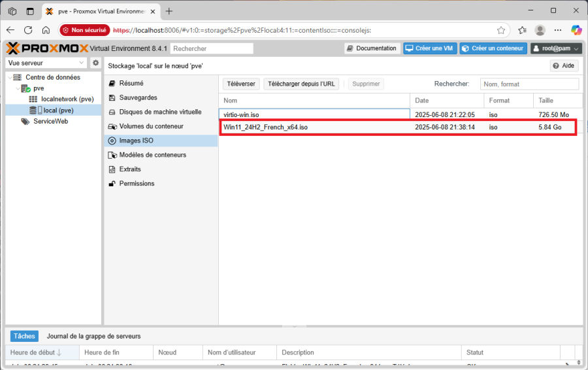Click the date 2025-06-08 21:38:14 cell
Viewport: 588px width, 370px height.
point(445,127)
